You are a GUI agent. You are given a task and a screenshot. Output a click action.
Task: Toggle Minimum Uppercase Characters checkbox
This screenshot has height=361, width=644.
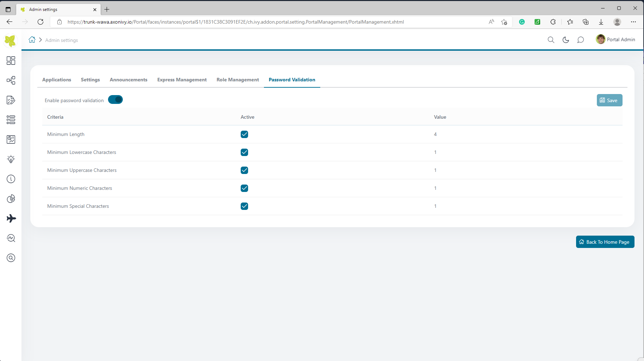tap(244, 170)
